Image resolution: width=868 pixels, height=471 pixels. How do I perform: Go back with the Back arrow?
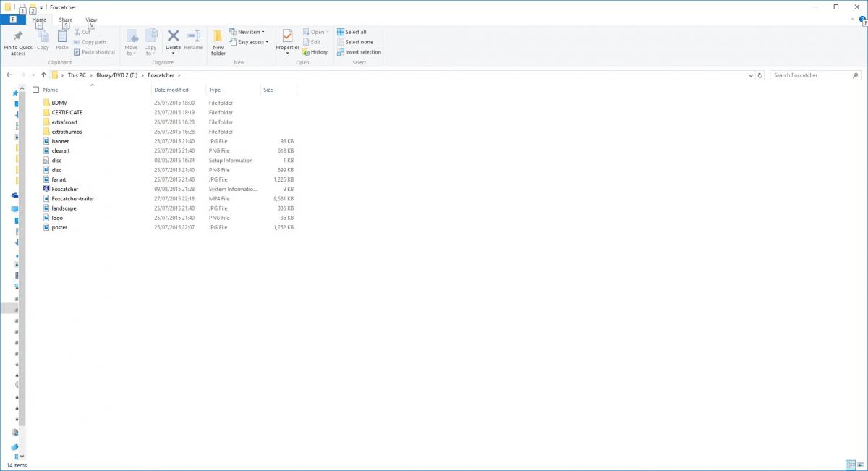pyautogui.click(x=9, y=75)
